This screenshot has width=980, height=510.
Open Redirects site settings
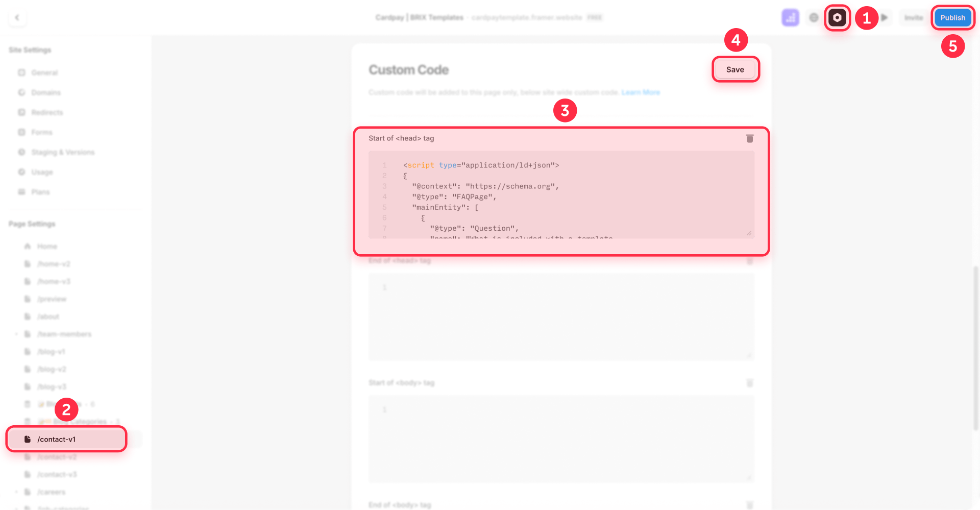click(47, 112)
